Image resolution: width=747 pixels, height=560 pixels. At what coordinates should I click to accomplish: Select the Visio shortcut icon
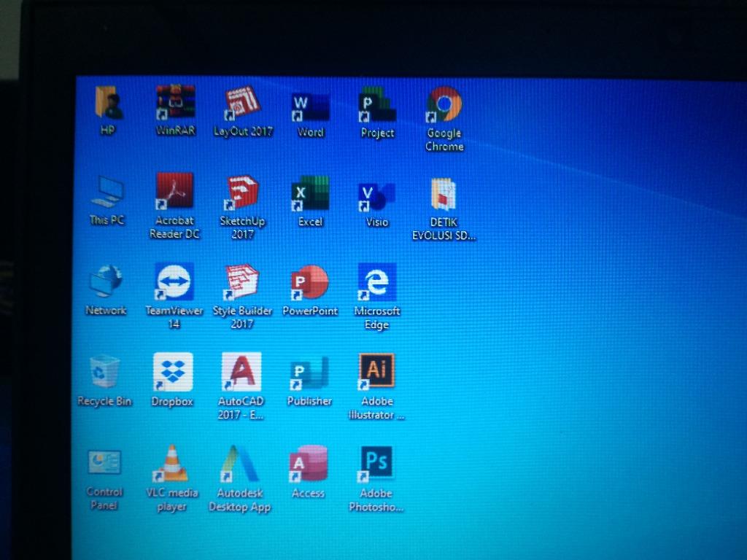pos(376,197)
